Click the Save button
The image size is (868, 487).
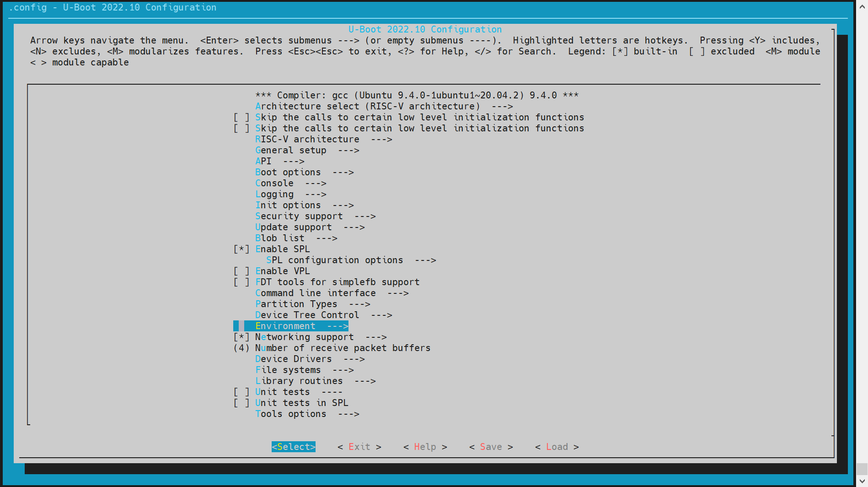click(x=491, y=447)
